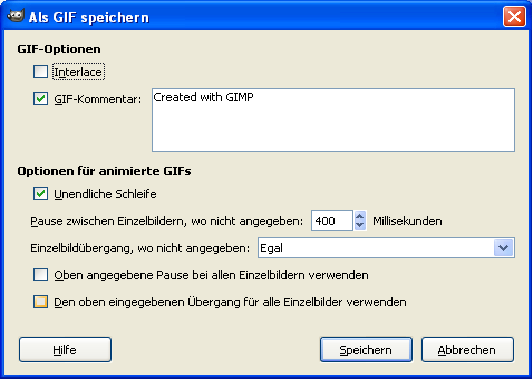Click the Egal combo box field
This screenshot has height=379, width=532.
click(x=386, y=248)
